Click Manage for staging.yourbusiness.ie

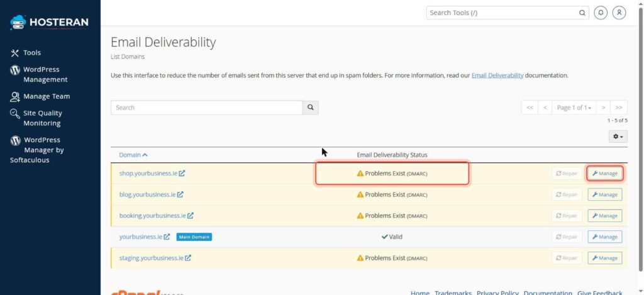[x=604, y=258]
